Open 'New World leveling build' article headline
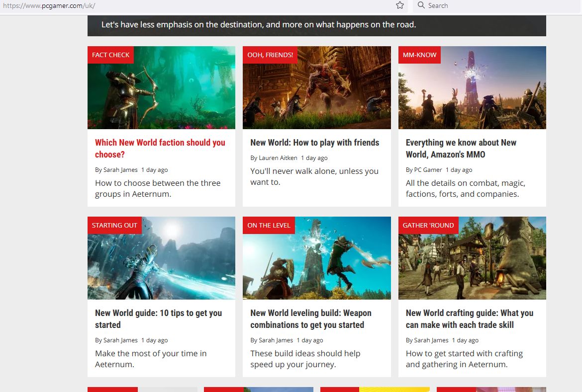Screen dimensions: 582x392 pos(311,318)
